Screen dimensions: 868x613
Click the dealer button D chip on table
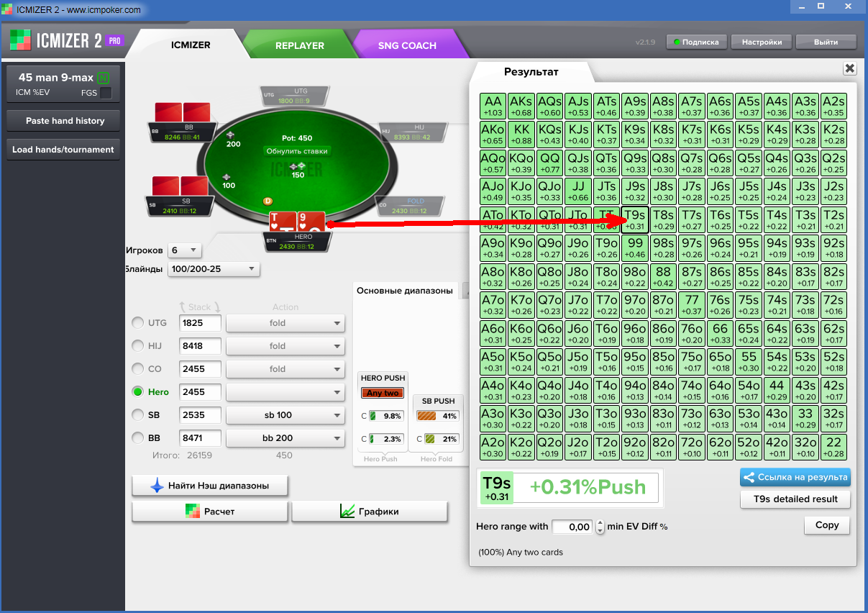click(268, 201)
